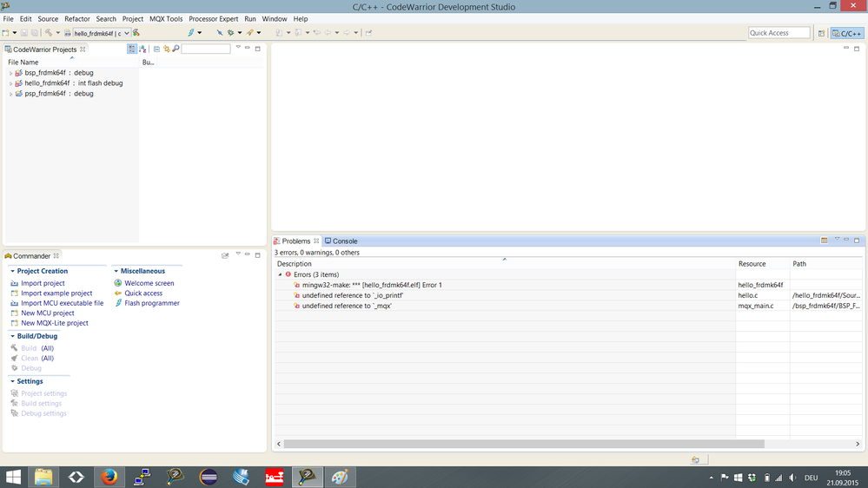Viewport: 868px width, 488px height.
Task: Open the Debug toolbar dropdown arrow
Action: 240,33
